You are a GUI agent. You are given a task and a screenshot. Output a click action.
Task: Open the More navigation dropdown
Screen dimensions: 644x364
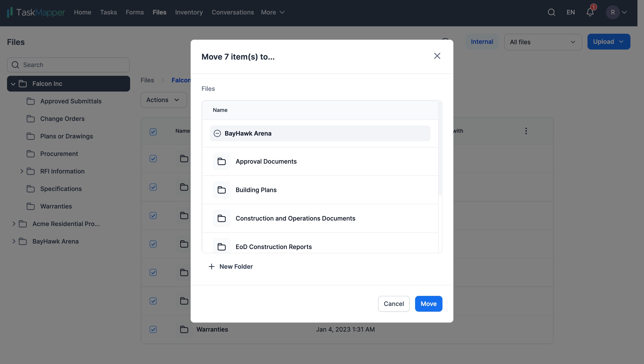click(x=273, y=12)
